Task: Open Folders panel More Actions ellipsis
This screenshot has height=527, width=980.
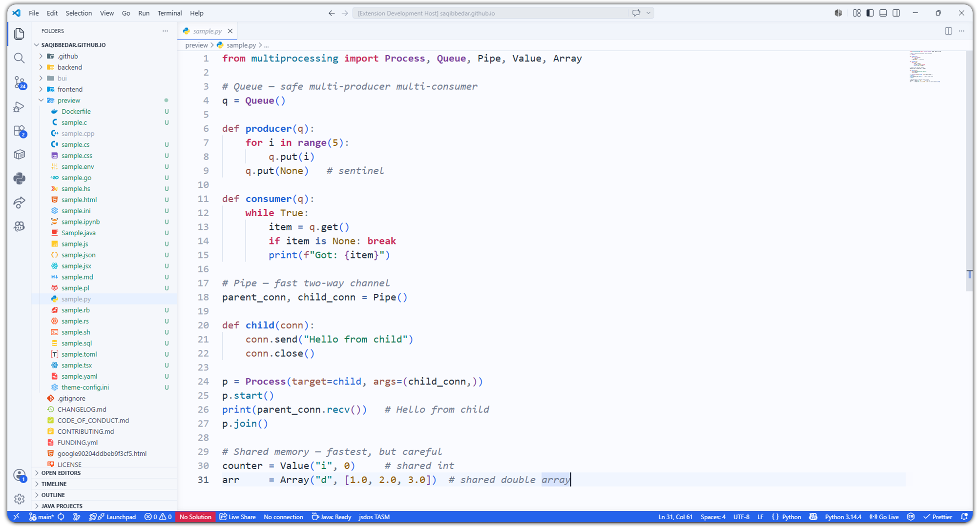Action: [165, 31]
